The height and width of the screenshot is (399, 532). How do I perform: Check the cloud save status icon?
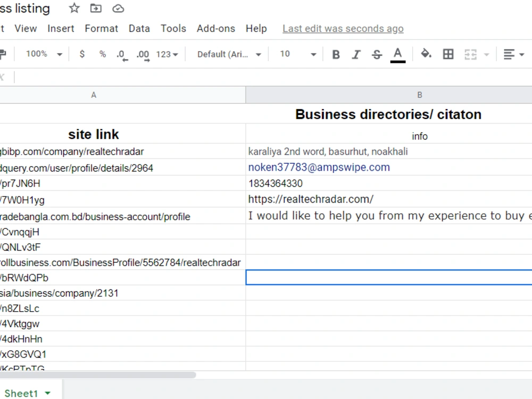click(118, 8)
